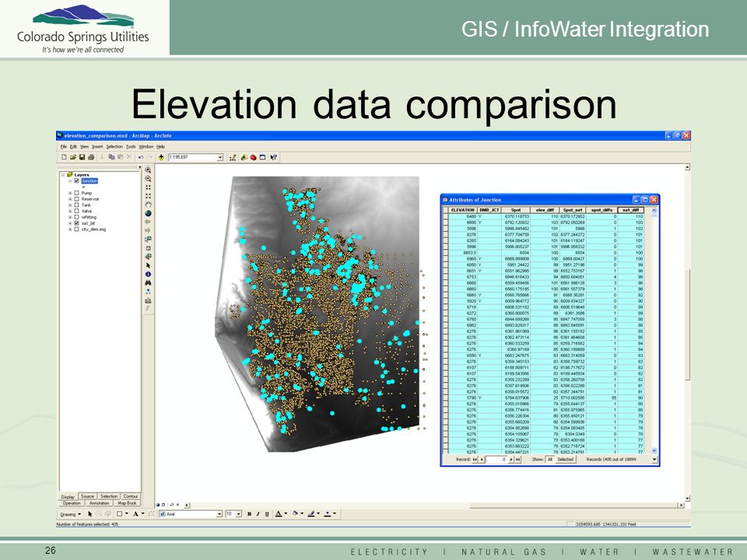Open the Arial font name dropdown

(x=219, y=514)
